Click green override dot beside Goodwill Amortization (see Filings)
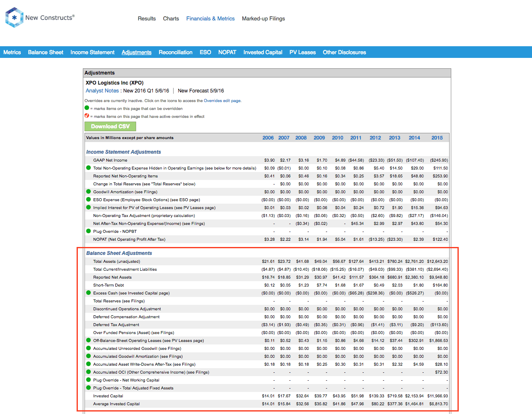The width and height of the screenshot is (532, 414). (88, 192)
